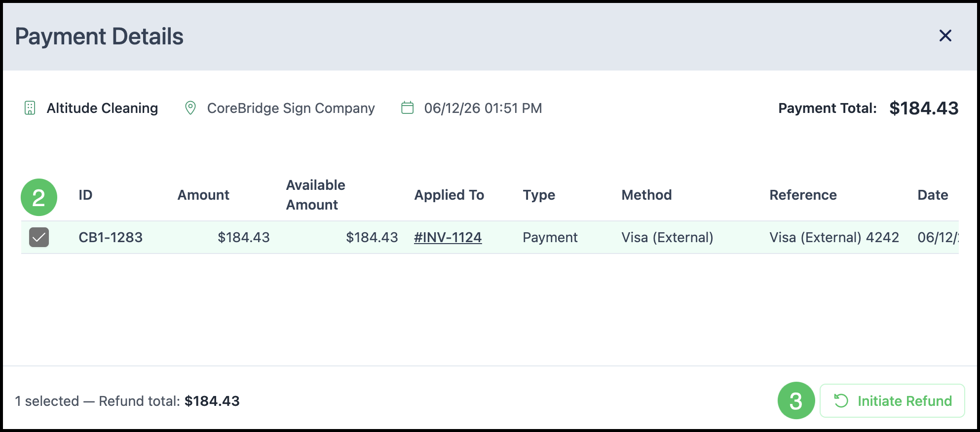Open invoice #INV-1124 link
Viewport: 980px width, 432px height.
(x=448, y=237)
